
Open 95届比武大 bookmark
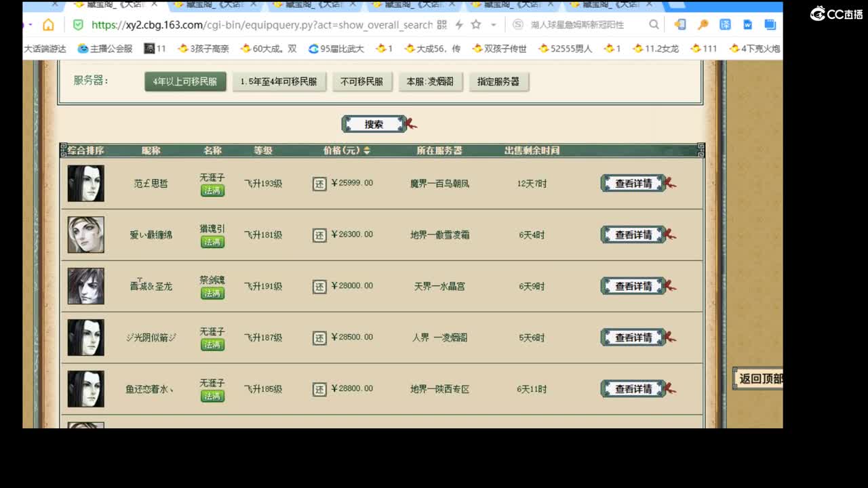pos(336,49)
